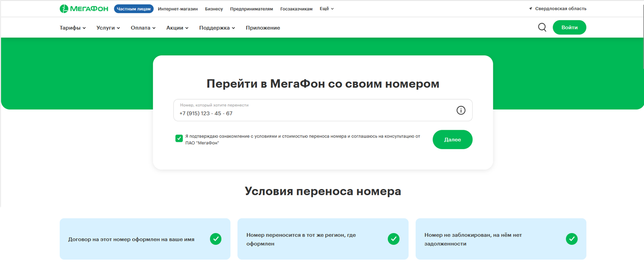
Task: Click the Войти login button
Action: click(569, 28)
